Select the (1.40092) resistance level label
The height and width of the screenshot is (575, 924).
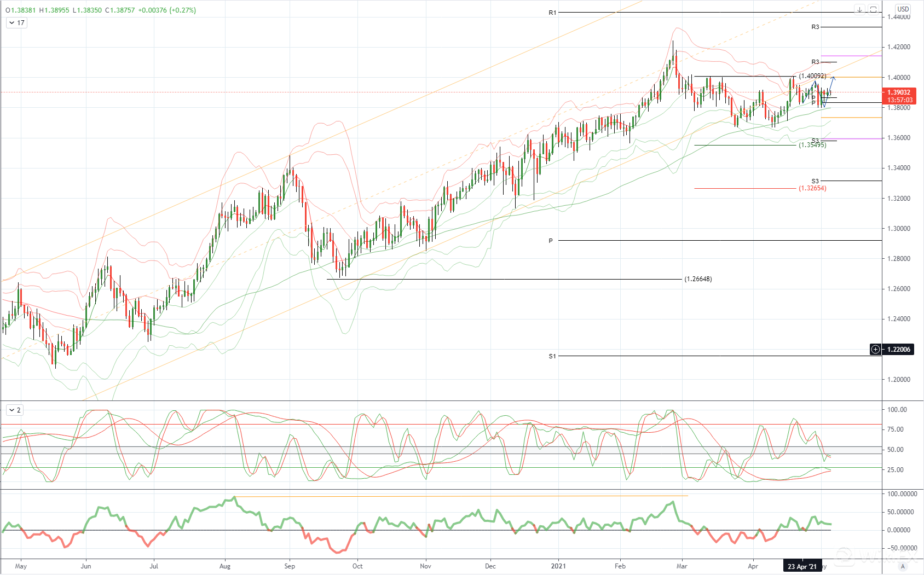click(x=812, y=76)
